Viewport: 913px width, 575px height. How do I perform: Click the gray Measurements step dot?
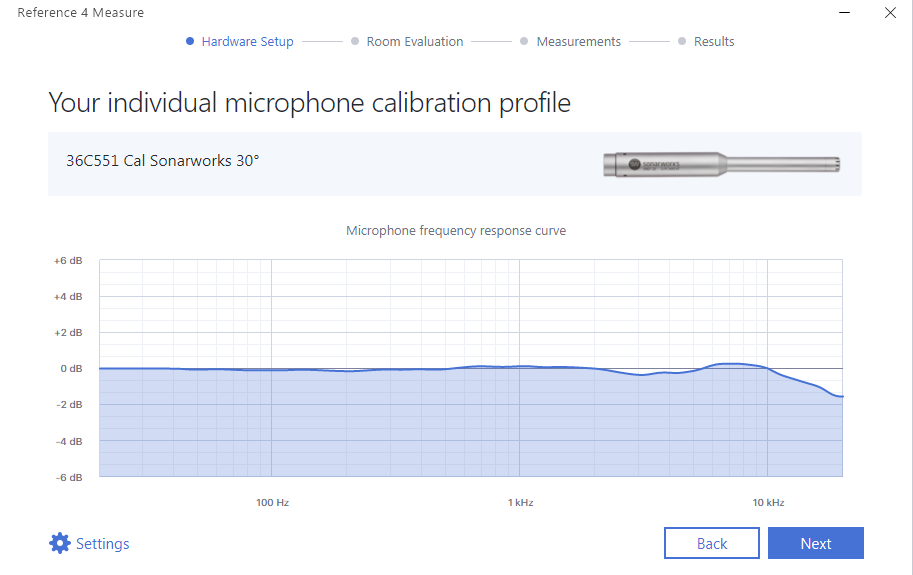point(524,42)
